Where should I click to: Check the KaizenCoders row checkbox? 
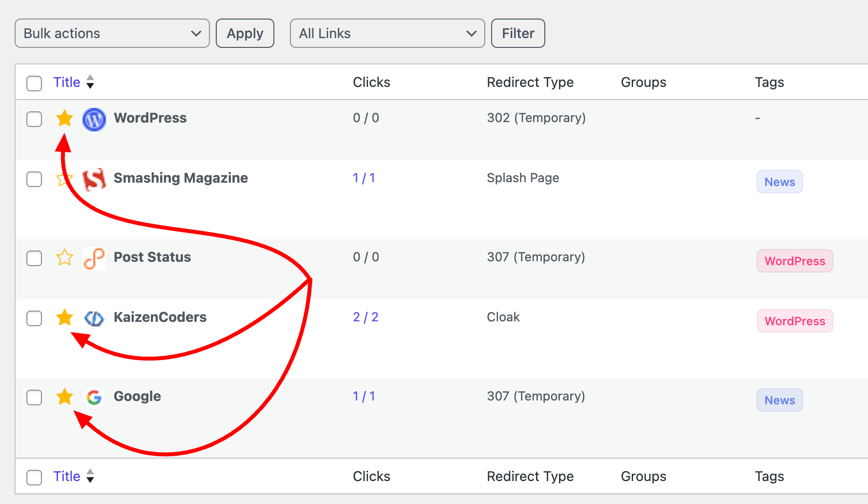point(34,318)
